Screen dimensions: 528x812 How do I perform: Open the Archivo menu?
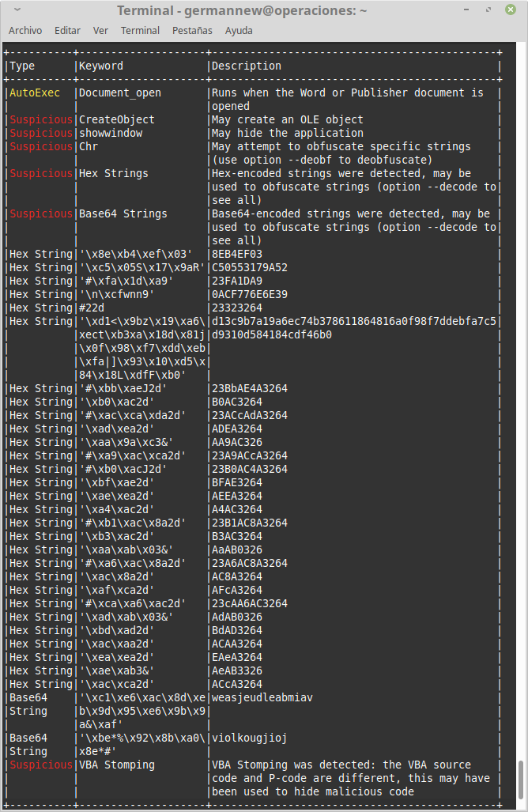point(25,31)
